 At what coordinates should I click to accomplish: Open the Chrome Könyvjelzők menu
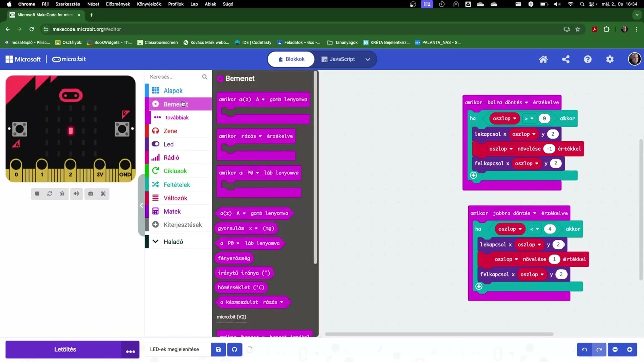click(x=149, y=4)
